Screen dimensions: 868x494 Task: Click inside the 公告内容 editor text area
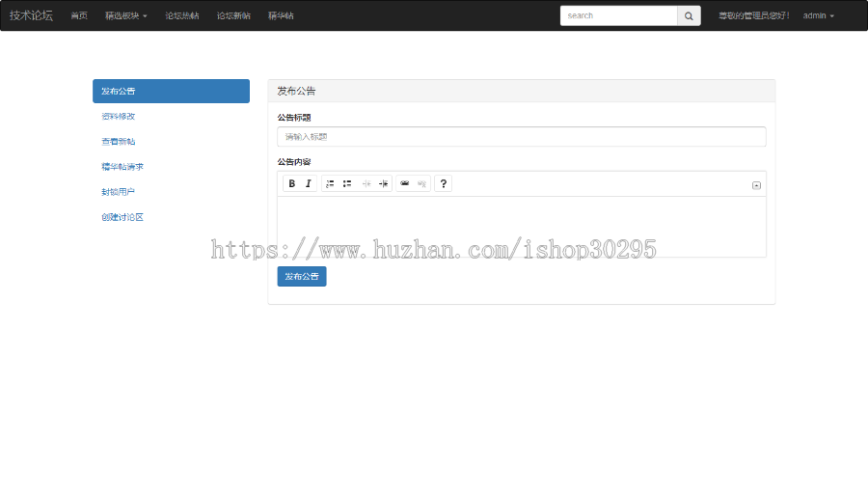point(522,227)
